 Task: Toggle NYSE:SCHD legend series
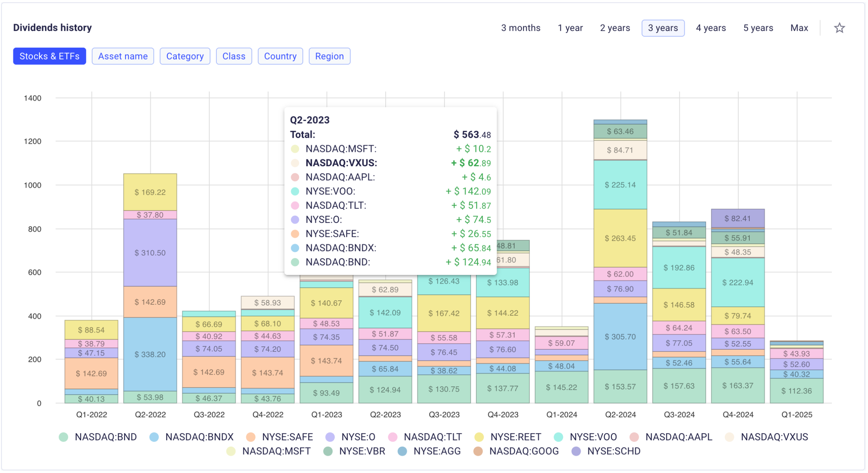click(606, 451)
